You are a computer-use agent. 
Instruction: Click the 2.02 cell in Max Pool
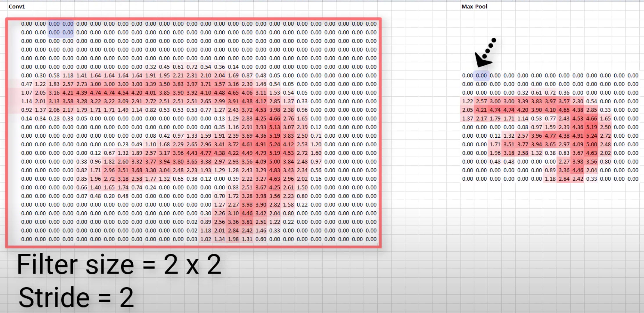click(605, 153)
